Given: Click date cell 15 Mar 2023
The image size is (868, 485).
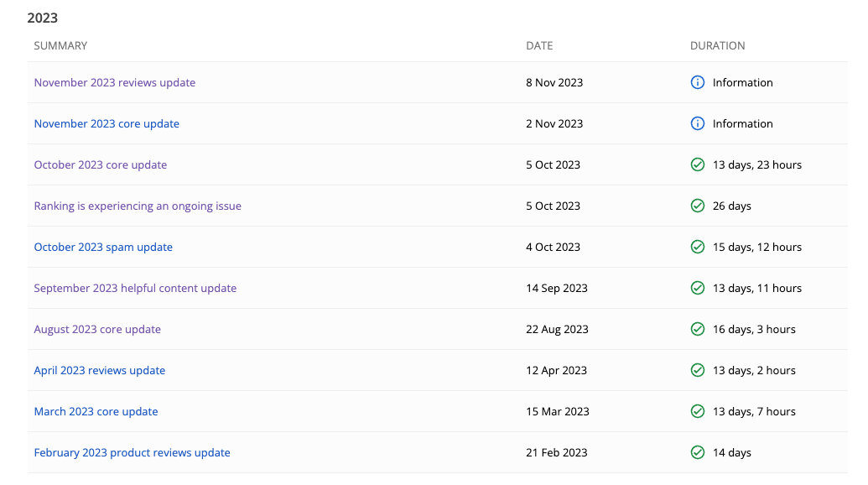Looking at the screenshot, I should [x=558, y=411].
